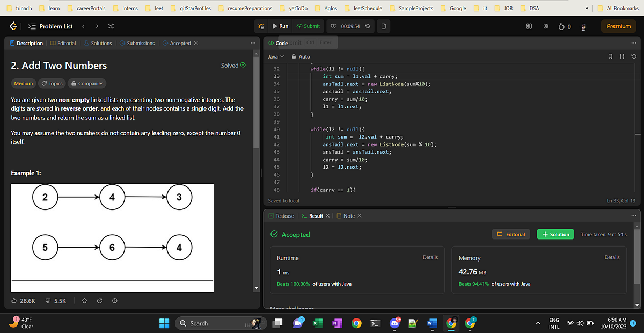Submit the solution
Image resolution: width=644 pixels, height=333 pixels.
tap(308, 26)
